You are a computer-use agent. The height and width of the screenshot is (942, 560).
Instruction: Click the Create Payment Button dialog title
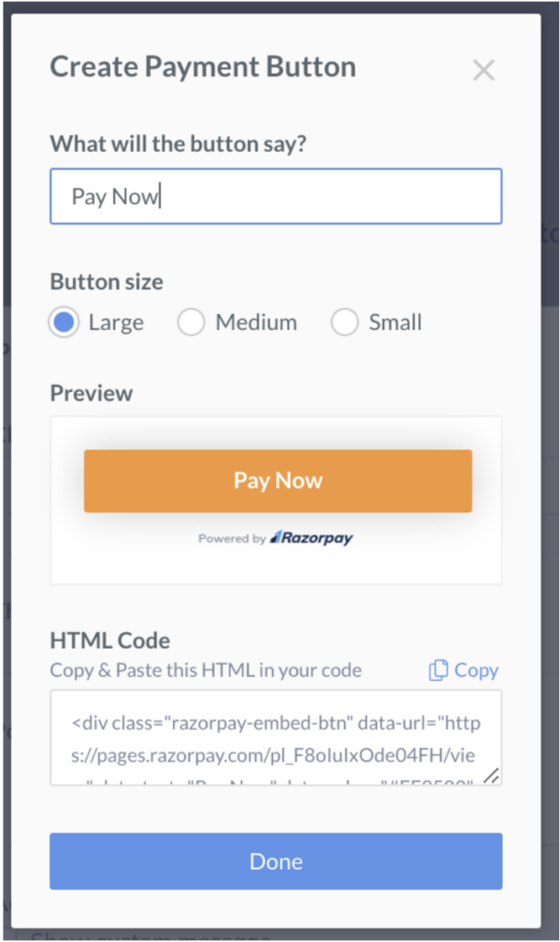(x=202, y=66)
